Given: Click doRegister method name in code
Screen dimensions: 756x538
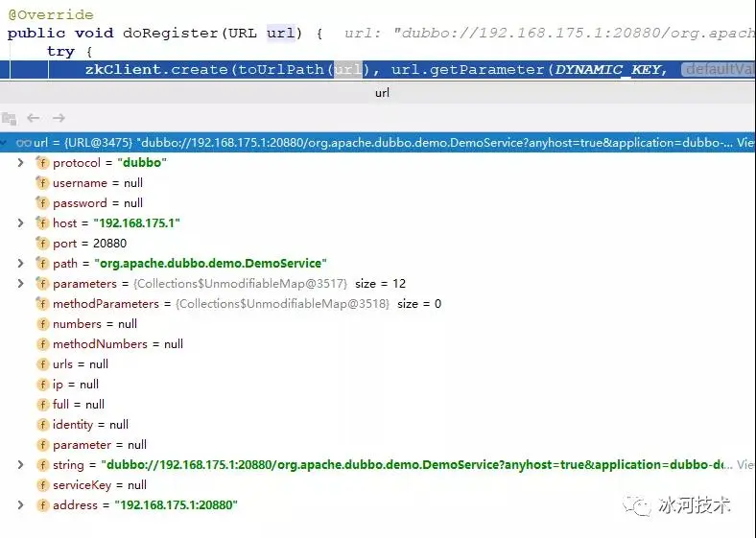Looking at the screenshot, I should (171, 33).
